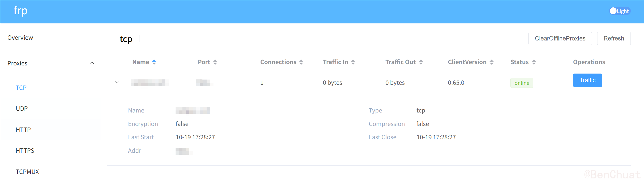Collapse the expanded proxy row details

pos(117,82)
